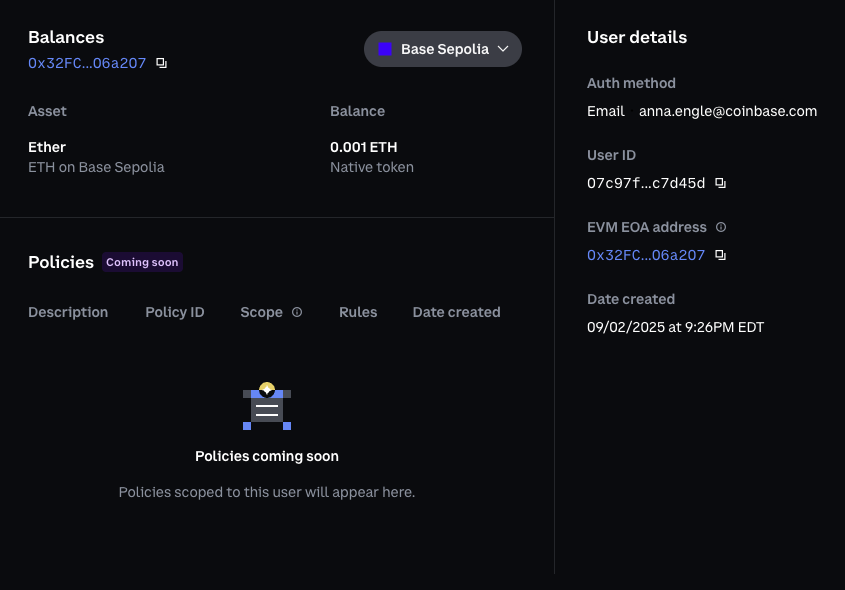845x590 pixels.
Task: Open the Base Sepolia network dropdown
Action: [443, 48]
